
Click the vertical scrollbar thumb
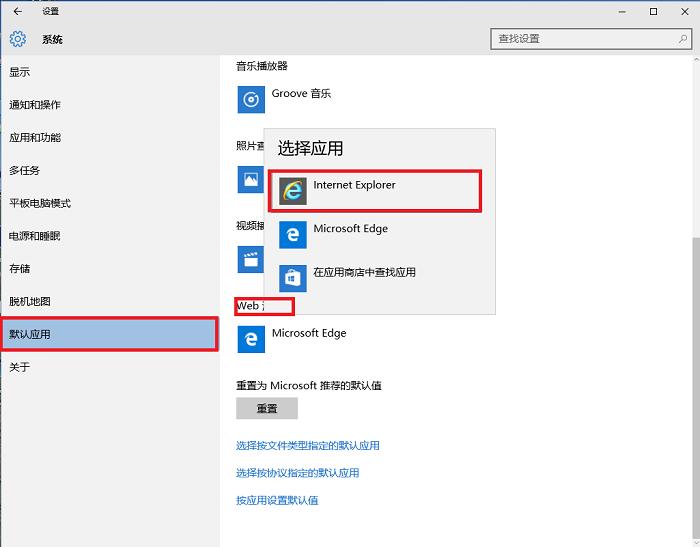(x=696, y=388)
